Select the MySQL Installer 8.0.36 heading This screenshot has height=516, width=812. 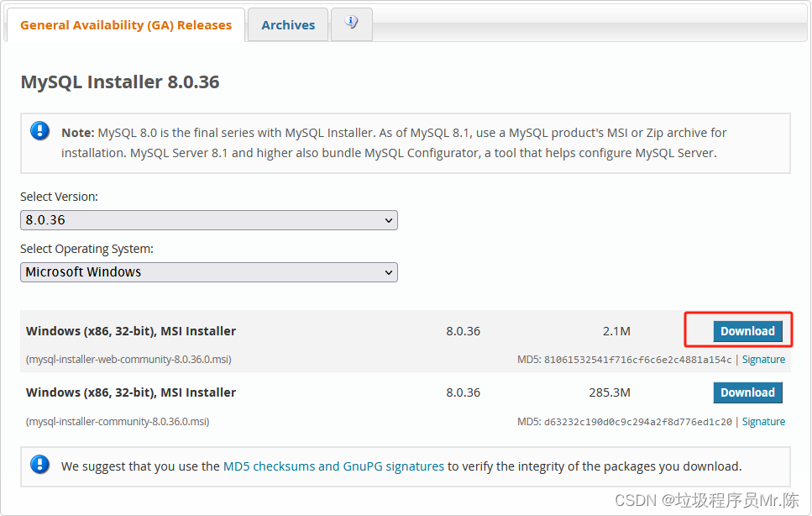[x=119, y=82]
